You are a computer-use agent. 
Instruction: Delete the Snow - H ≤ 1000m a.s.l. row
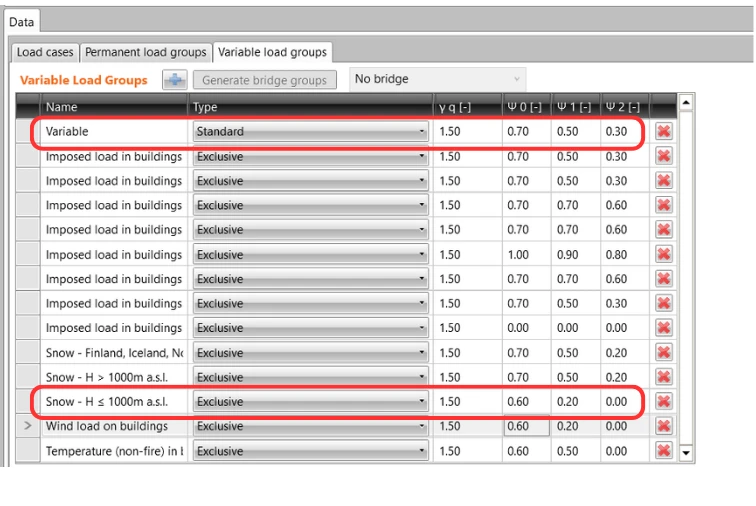pos(664,401)
